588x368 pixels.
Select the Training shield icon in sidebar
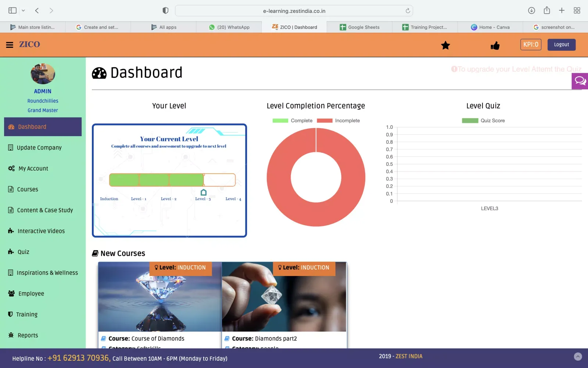(x=10, y=314)
